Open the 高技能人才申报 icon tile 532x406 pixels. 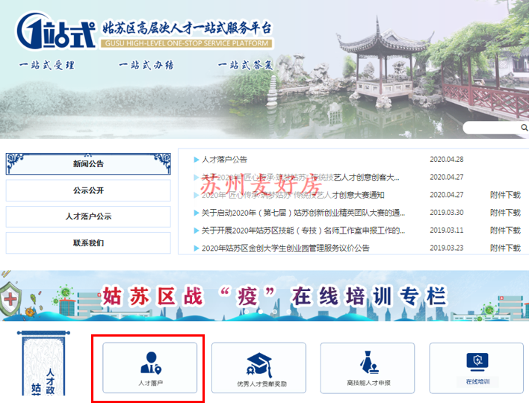(368, 364)
